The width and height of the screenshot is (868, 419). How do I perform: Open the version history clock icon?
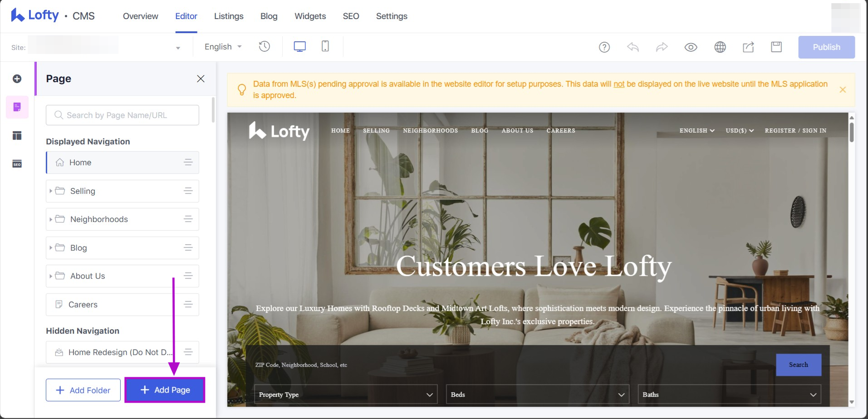point(264,47)
